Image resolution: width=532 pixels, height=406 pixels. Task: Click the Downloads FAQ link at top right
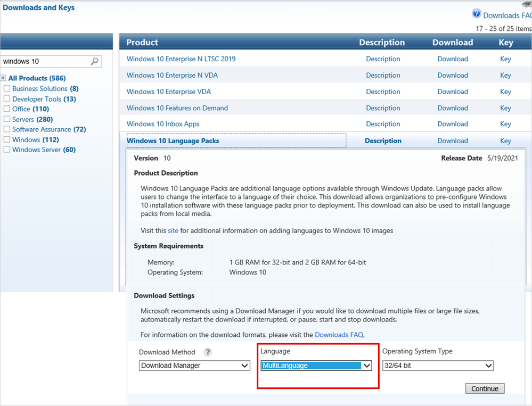[x=507, y=15]
